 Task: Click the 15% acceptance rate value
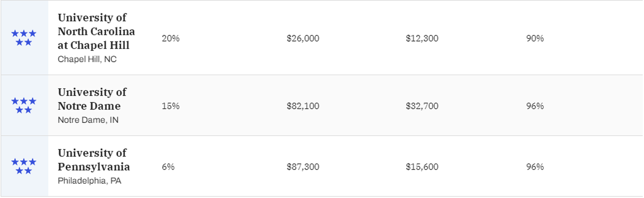170,106
